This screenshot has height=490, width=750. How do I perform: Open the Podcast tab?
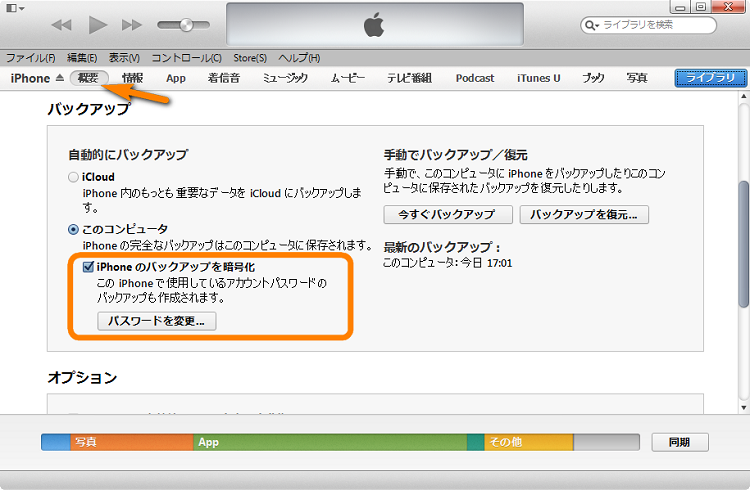474,78
